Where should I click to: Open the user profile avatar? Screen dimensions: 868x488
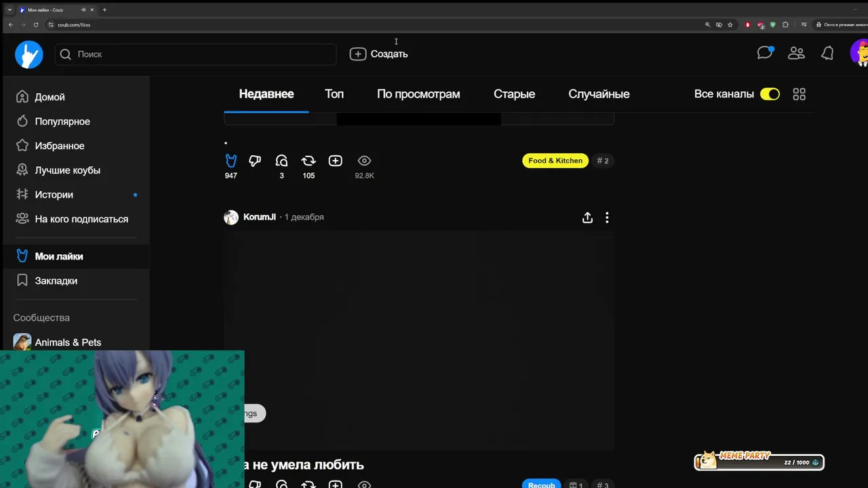(859, 53)
